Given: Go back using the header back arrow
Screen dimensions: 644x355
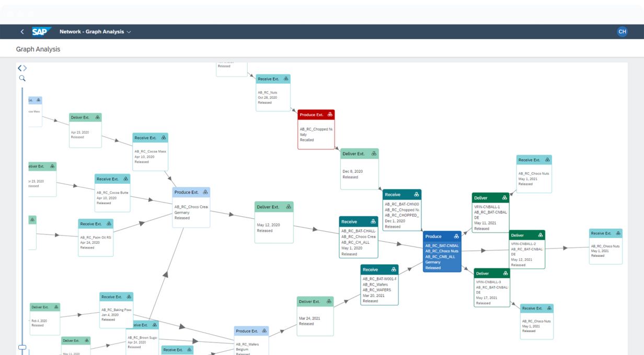Looking at the screenshot, I should pyautogui.click(x=22, y=32).
